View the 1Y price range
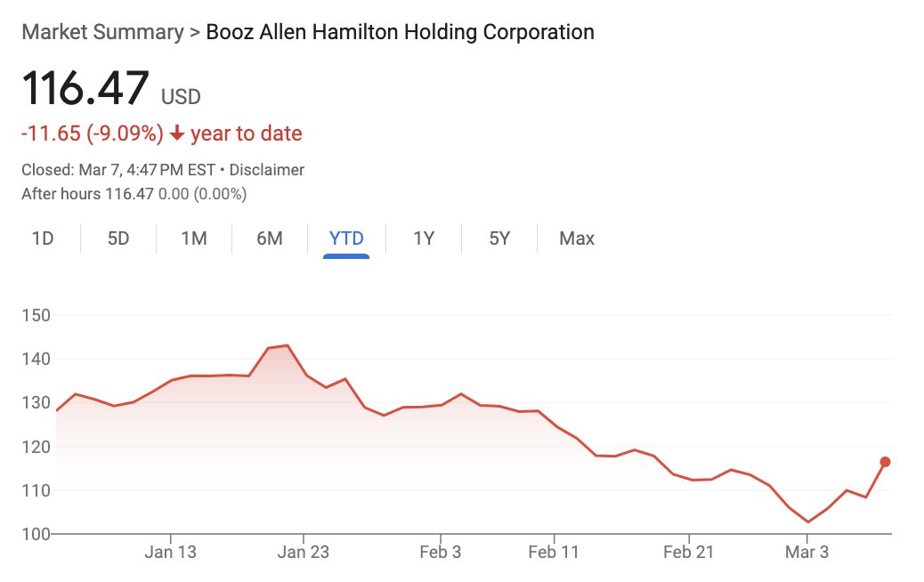This screenshot has width=924, height=582. [x=424, y=238]
